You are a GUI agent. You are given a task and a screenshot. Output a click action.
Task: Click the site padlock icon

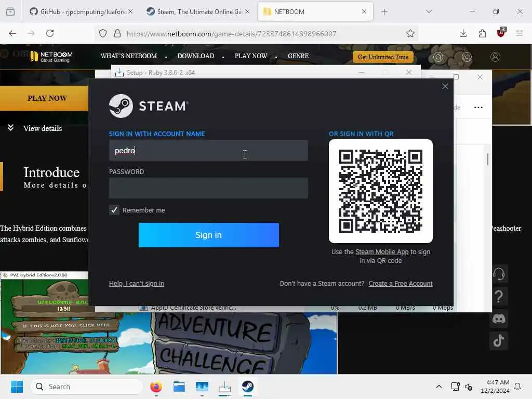[117, 33]
